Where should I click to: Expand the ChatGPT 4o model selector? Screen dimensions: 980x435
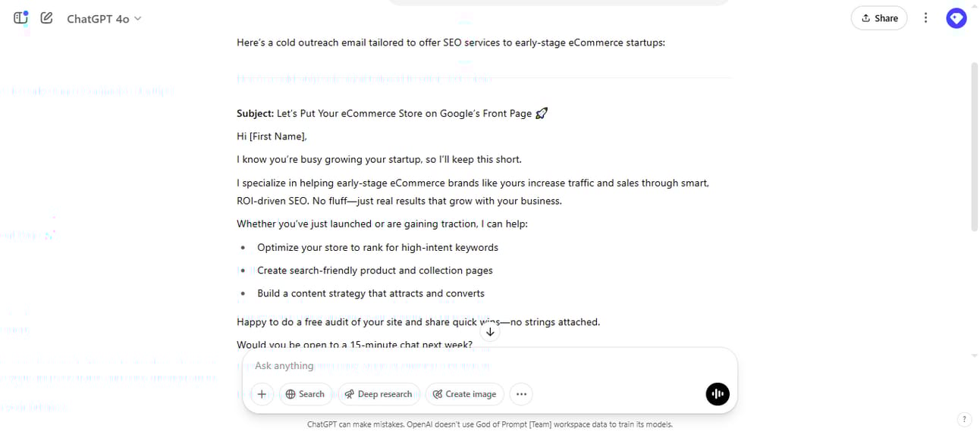pyautogui.click(x=104, y=18)
